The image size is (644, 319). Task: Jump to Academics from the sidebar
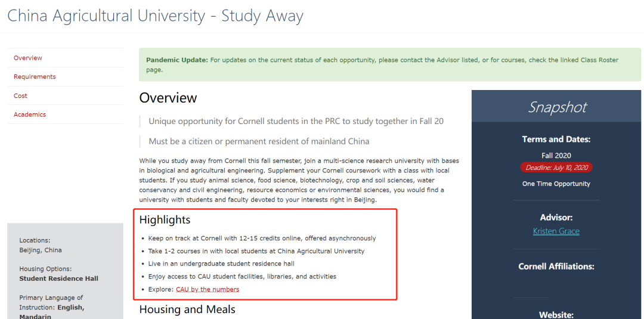[x=30, y=114]
